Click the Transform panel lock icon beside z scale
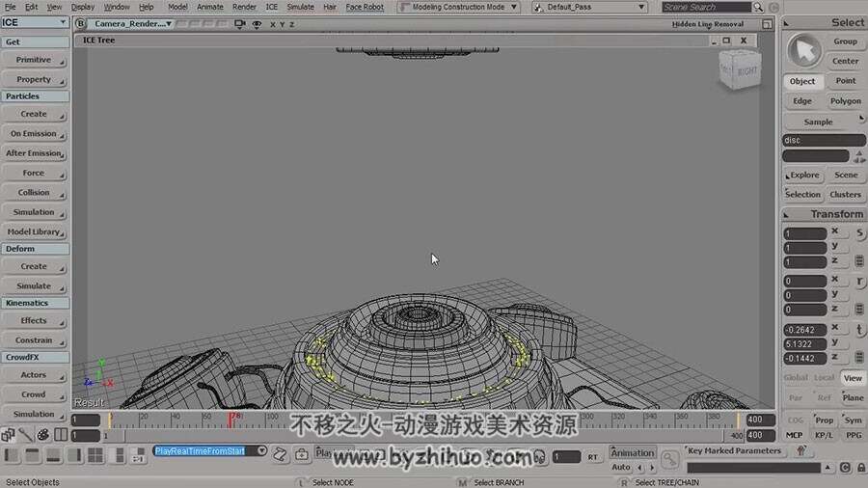The image size is (868, 488). point(859,261)
